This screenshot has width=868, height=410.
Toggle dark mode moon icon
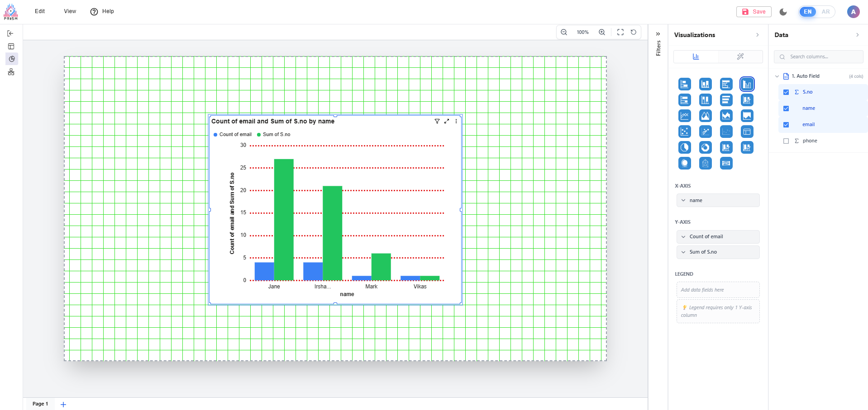click(x=783, y=12)
